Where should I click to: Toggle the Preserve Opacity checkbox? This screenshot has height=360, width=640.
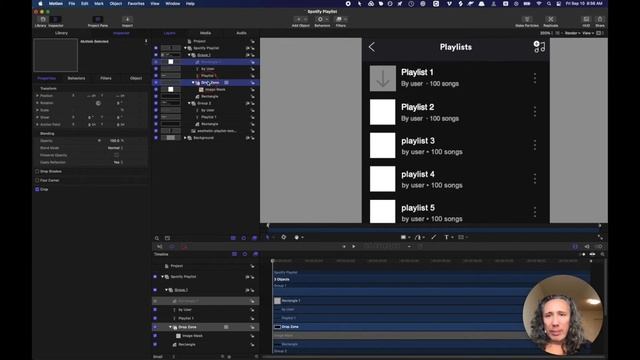(116, 155)
